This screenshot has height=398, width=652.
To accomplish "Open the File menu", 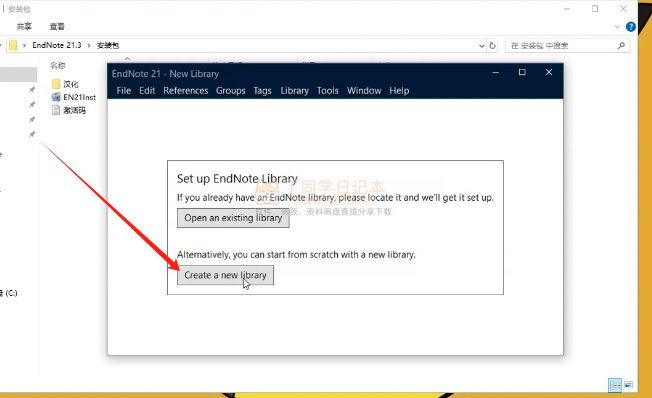I will 123,91.
